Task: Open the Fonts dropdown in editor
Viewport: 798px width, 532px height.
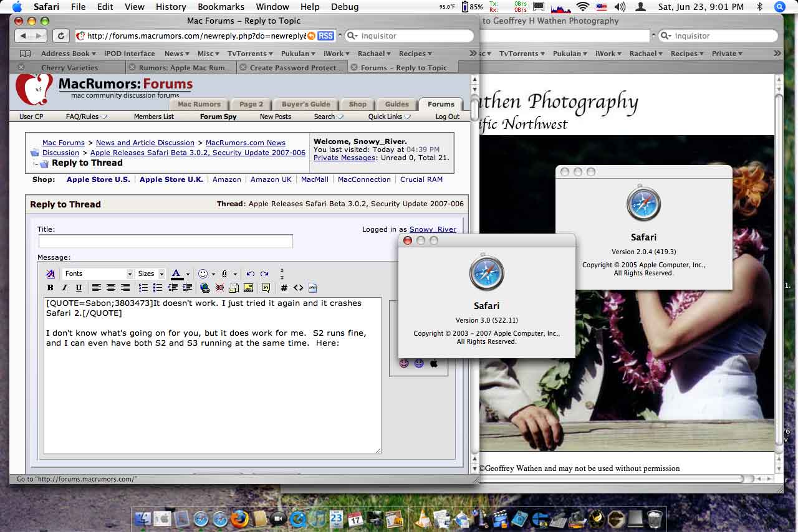Action: [x=99, y=273]
